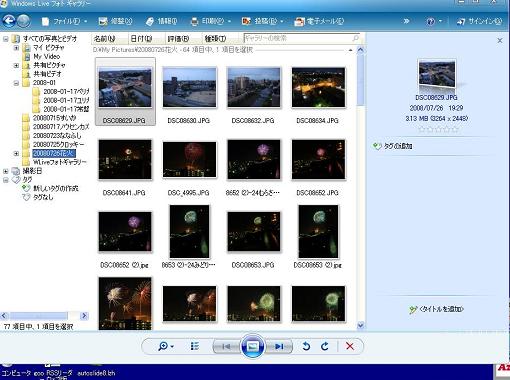Sort photos by 種類 (Type)
The image size is (510, 380).
[221, 39]
